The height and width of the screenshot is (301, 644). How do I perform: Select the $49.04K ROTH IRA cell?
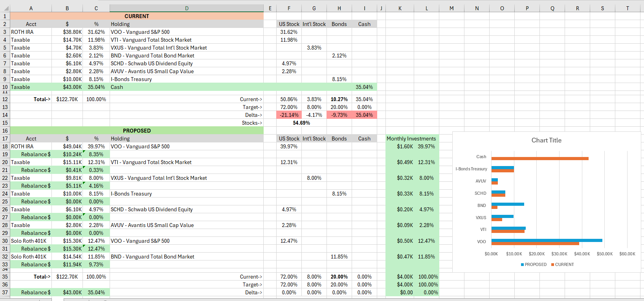[67, 146]
